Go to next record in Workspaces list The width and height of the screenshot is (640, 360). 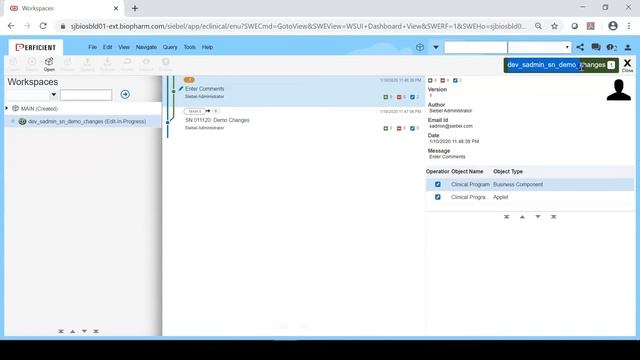[84, 331]
